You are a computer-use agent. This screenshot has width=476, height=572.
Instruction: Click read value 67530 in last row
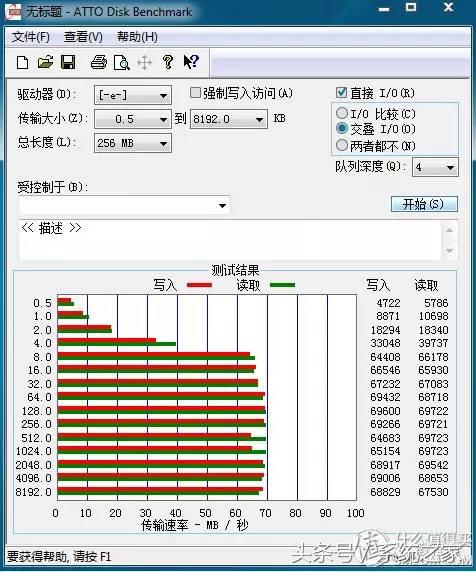(433, 492)
